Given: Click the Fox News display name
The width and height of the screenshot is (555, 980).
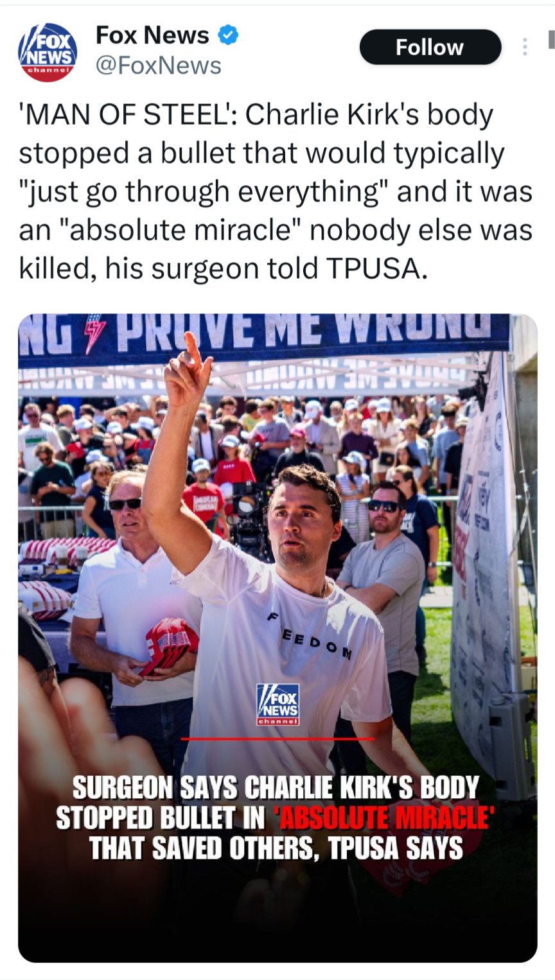Looking at the screenshot, I should pyautogui.click(x=152, y=35).
